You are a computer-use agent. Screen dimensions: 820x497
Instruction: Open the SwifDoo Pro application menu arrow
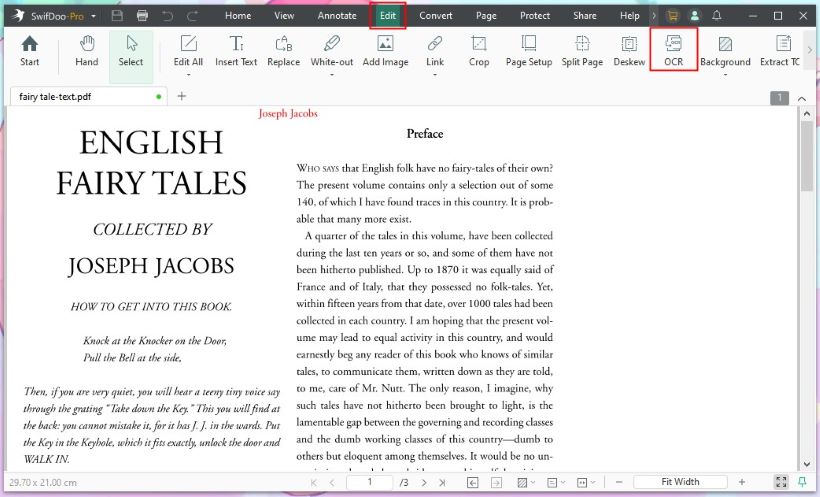[x=93, y=16]
